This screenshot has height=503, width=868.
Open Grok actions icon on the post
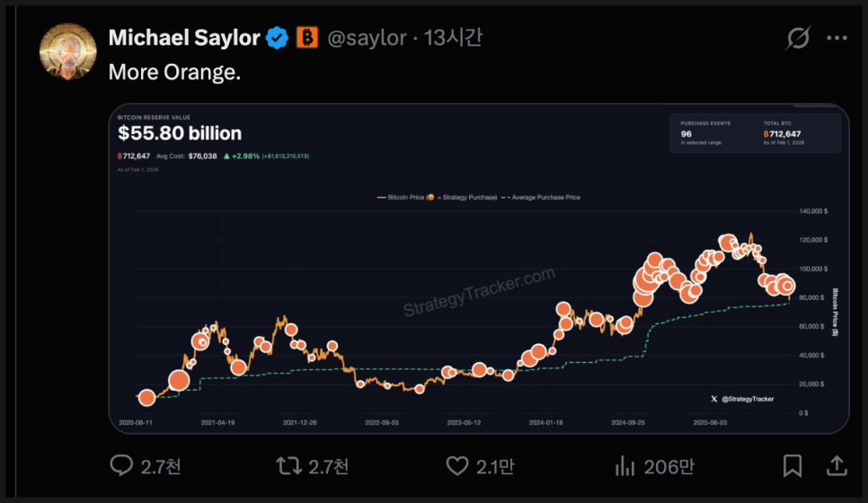[x=798, y=38]
